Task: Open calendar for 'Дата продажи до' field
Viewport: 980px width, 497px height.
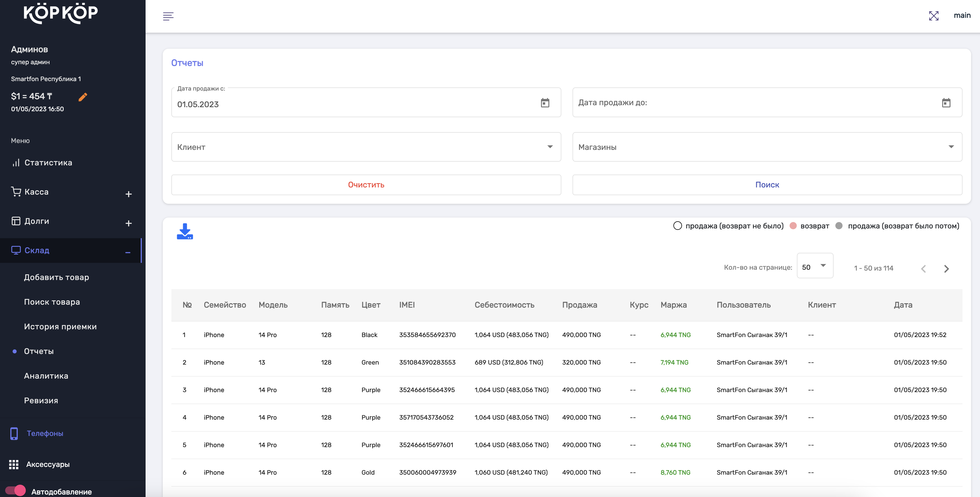Action: point(946,103)
